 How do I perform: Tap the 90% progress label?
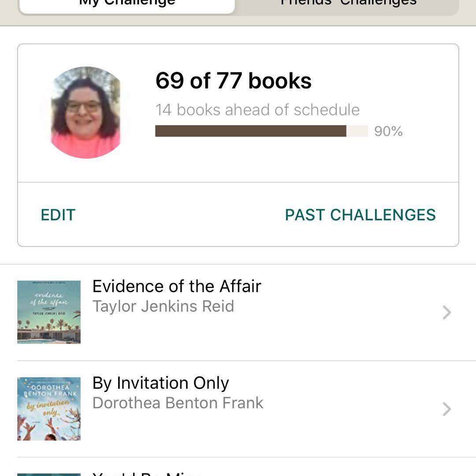[x=388, y=131]
